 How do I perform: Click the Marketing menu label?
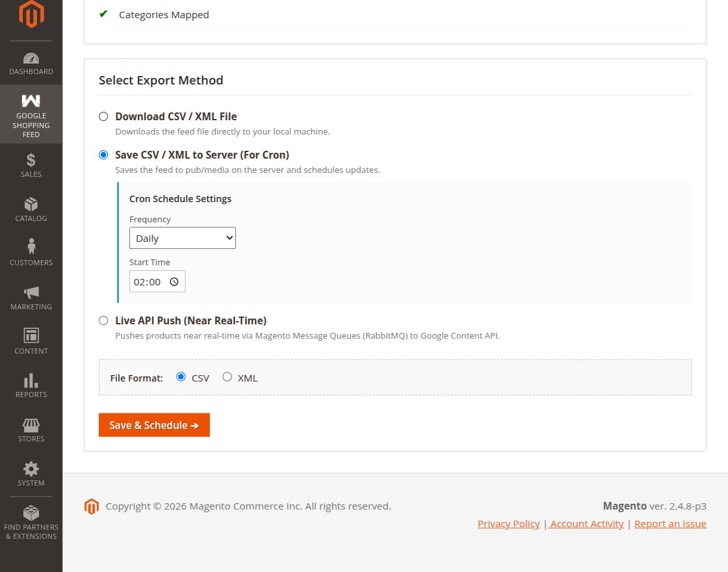click(x=31, y=307)
